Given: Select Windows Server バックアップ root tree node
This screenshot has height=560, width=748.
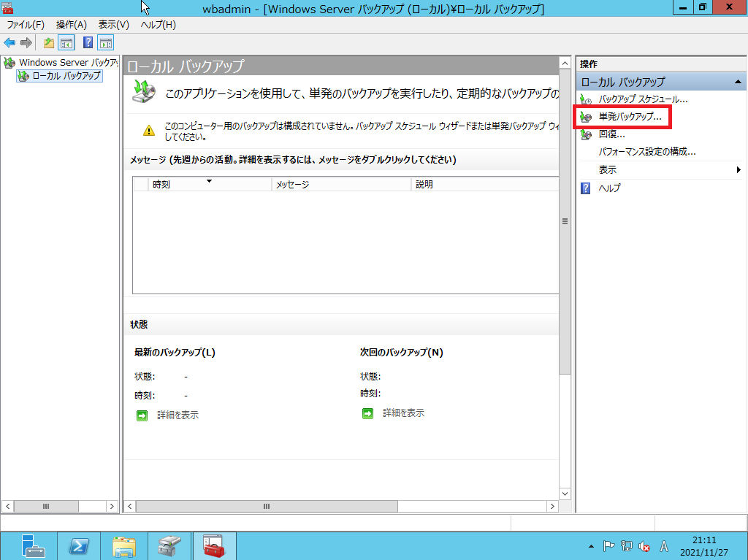Looking at the screenshot, I should pos(61,63).
